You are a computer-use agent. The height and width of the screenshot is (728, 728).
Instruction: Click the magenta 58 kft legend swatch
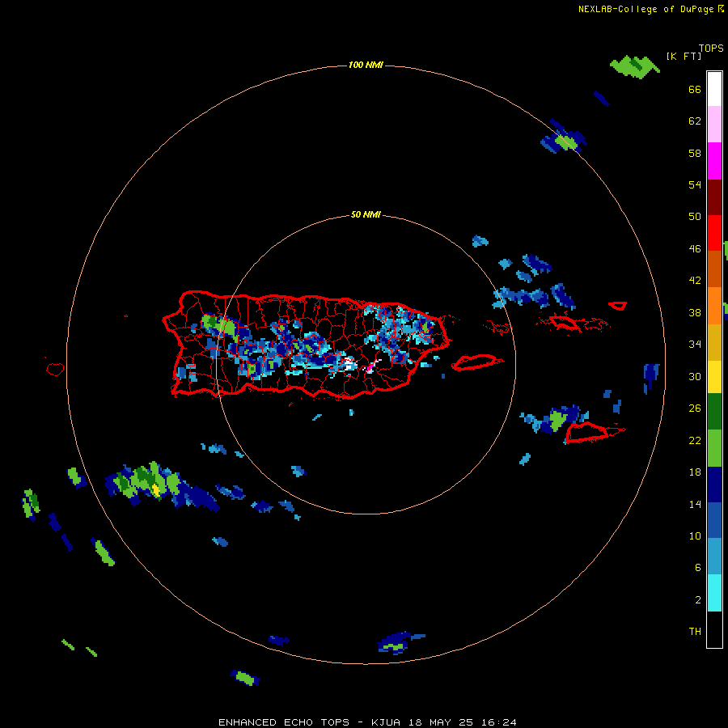pos(714,161)
